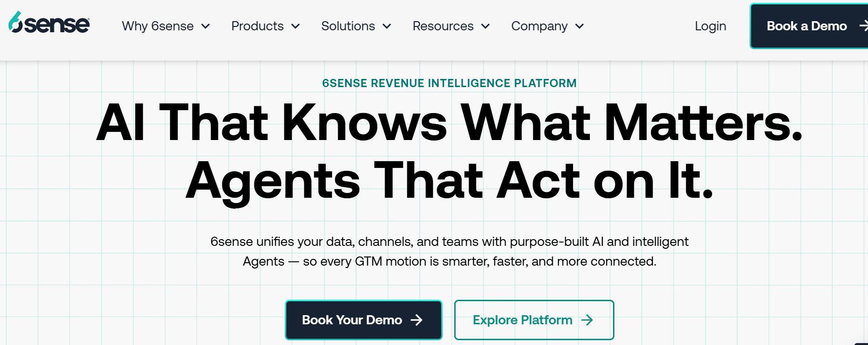Open the Solutions menu

click(348, 26)
